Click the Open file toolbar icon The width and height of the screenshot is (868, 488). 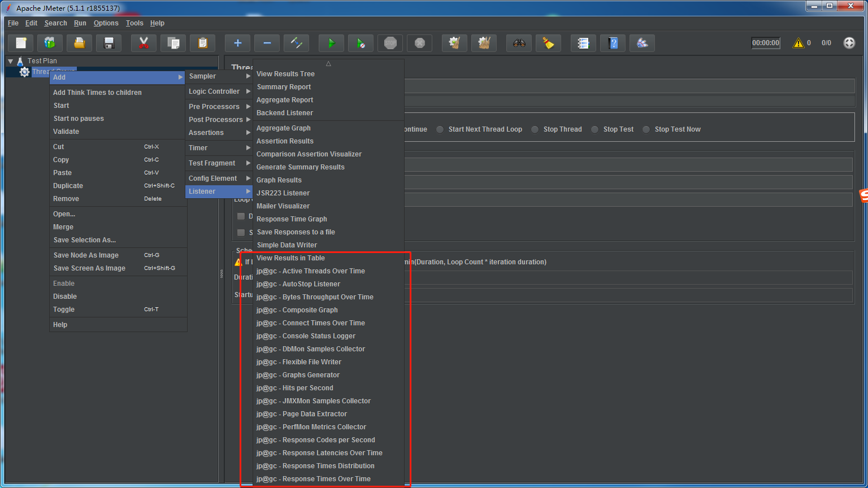coord(80,43)
